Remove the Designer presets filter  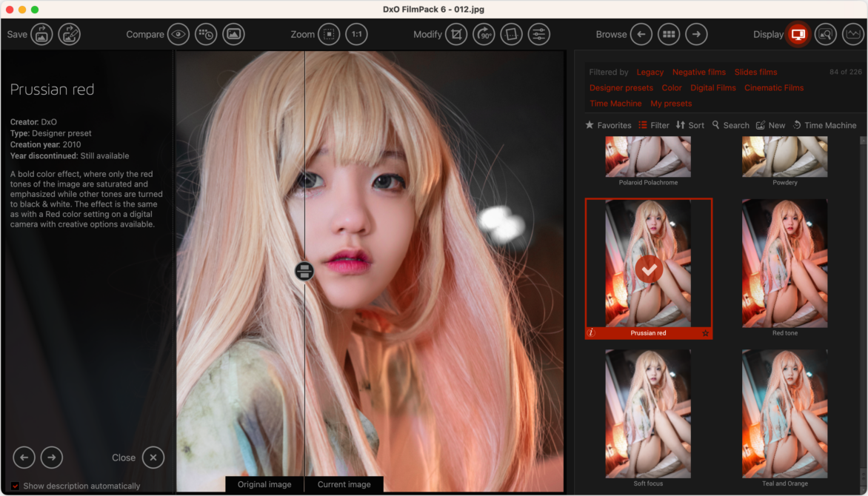tap(621, 87)
